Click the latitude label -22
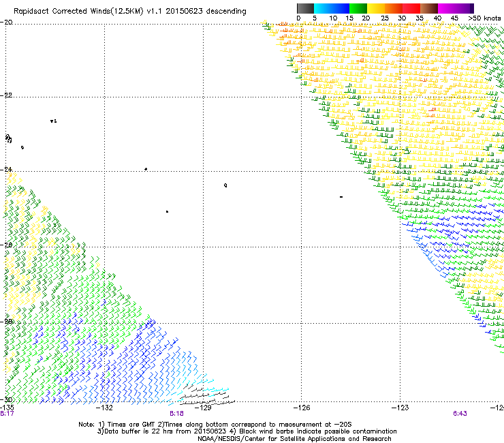504x443 pixels. [6, 95]
